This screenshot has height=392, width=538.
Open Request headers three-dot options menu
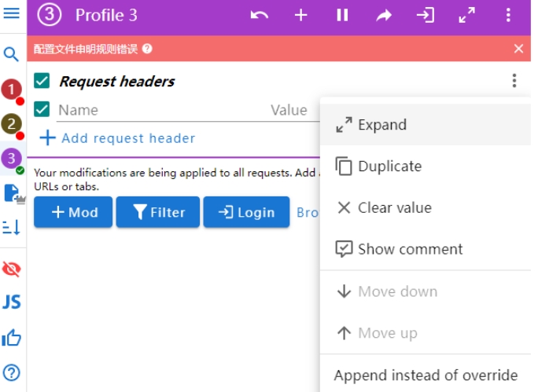pyautogui.click(x=514, y=81)
